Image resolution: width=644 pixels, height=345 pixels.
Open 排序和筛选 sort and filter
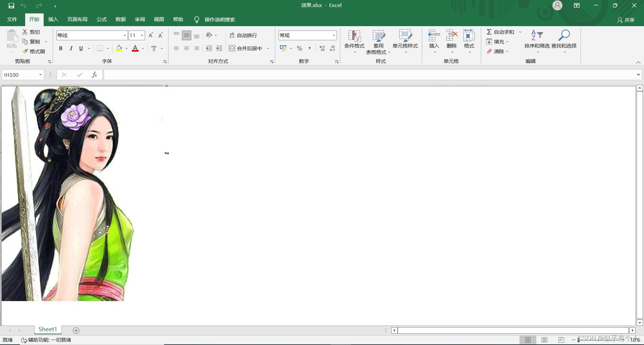pos(537,42)
